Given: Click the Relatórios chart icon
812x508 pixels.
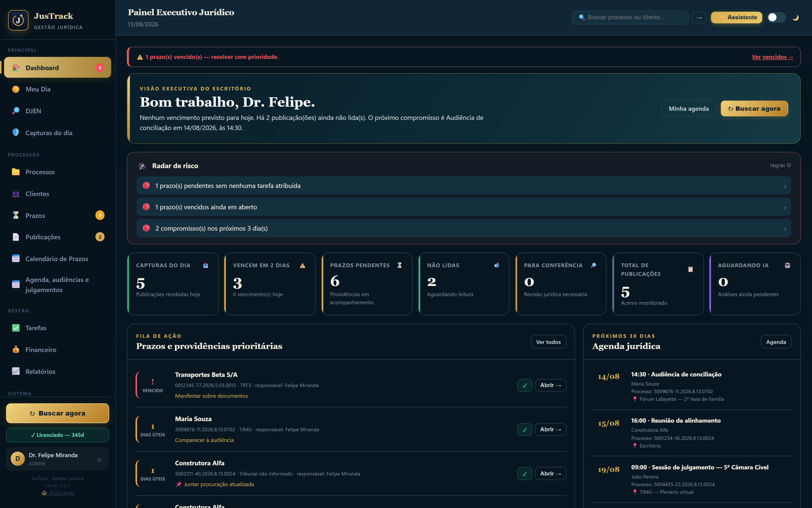Looking at the screenshot, I should coord(16,371).
